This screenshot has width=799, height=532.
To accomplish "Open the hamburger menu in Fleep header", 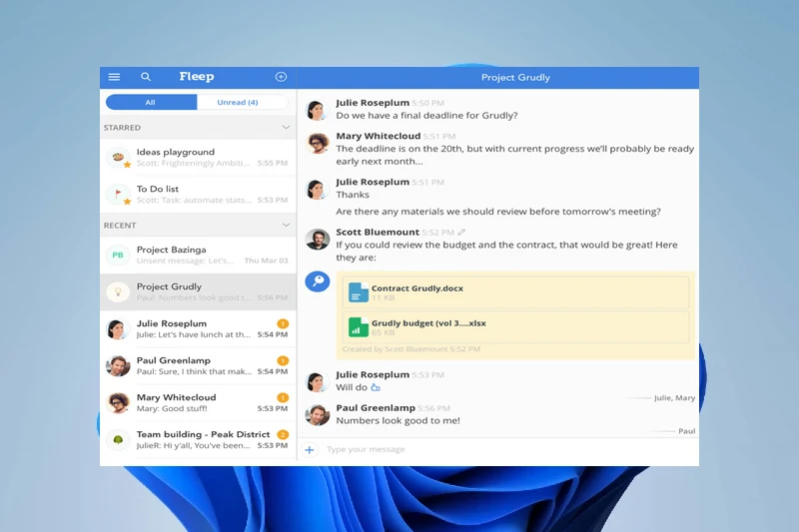I will coord(114,77).
